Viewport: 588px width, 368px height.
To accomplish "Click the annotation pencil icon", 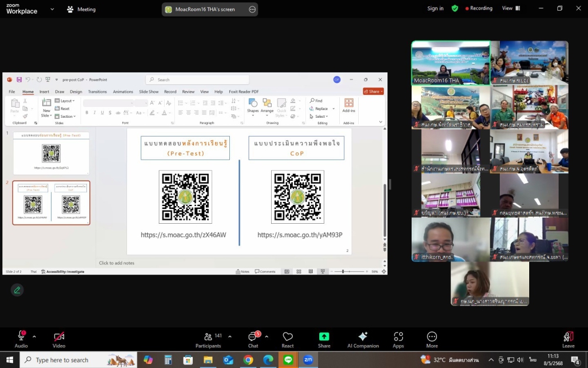I will [17, 290].
